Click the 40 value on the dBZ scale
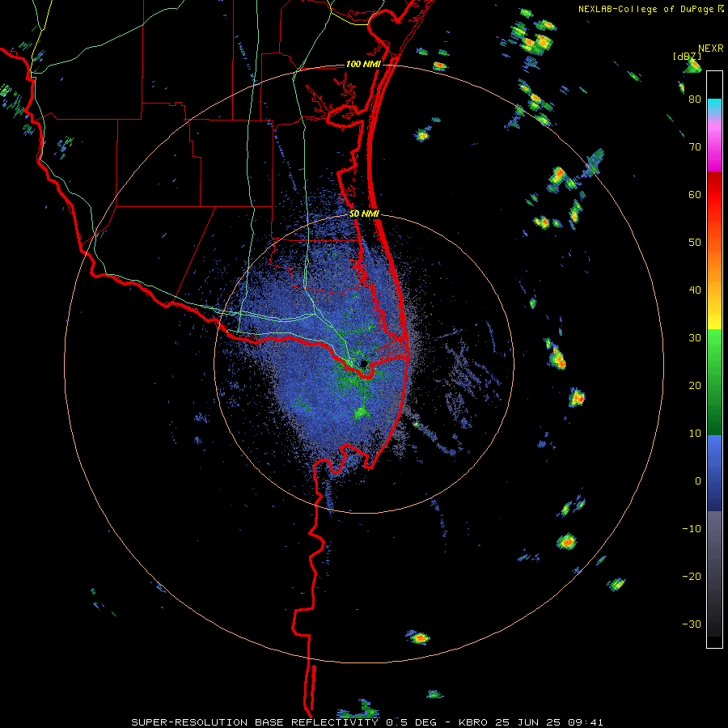Image resolution: width=728 pixels, height=728 pixels. coord(695,290)
